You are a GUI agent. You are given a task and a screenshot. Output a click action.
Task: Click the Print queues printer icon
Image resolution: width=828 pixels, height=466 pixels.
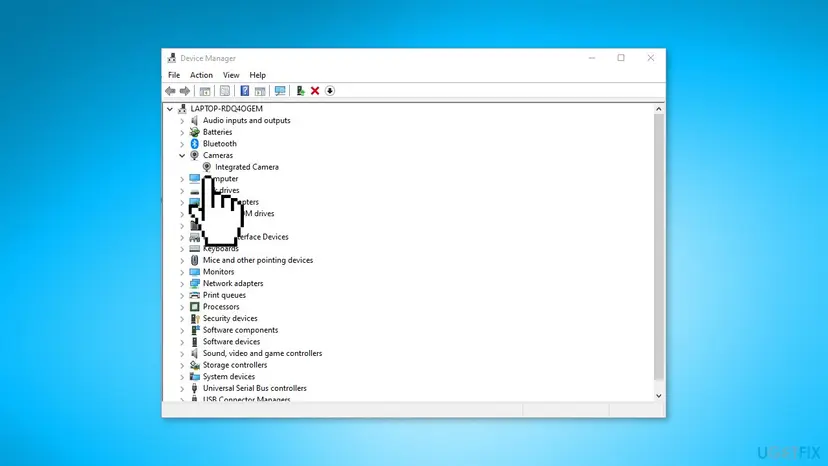click(194, 295)
